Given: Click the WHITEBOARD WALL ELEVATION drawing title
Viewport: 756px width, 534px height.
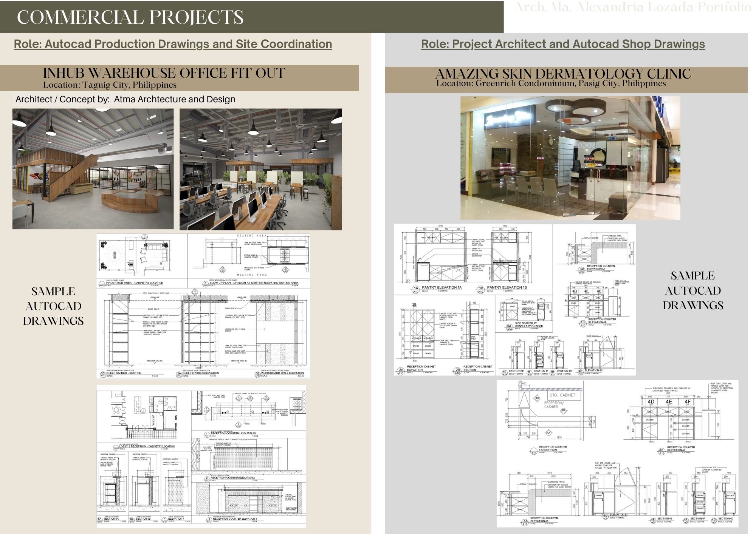Looking at the screenshot, I should click(283, 373).
